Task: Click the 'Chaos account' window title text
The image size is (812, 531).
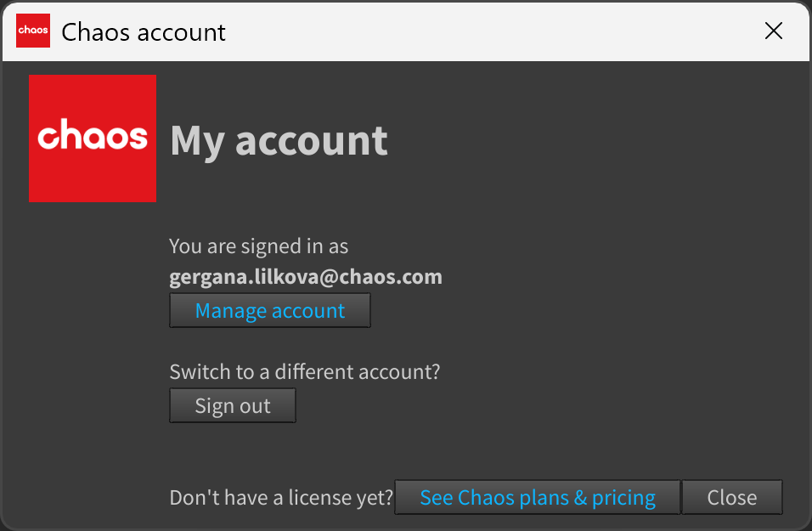Action: coord(144,32)
